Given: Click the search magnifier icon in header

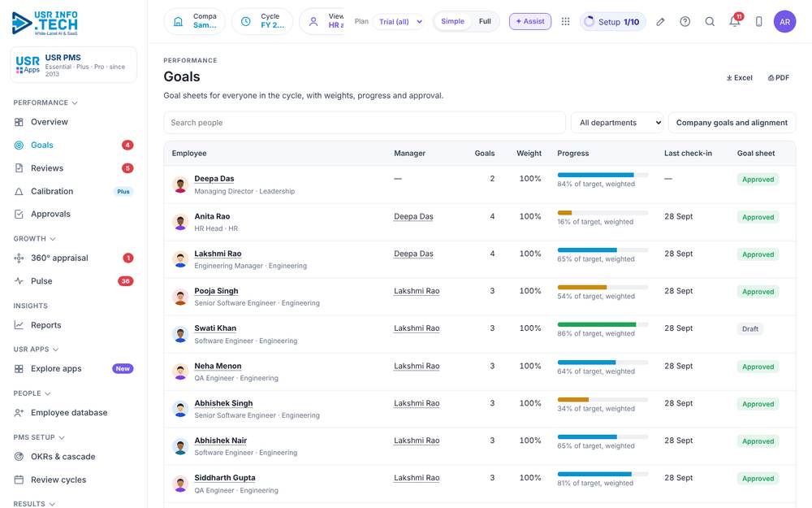Looking at the screenshot, I should click(710, 21).
